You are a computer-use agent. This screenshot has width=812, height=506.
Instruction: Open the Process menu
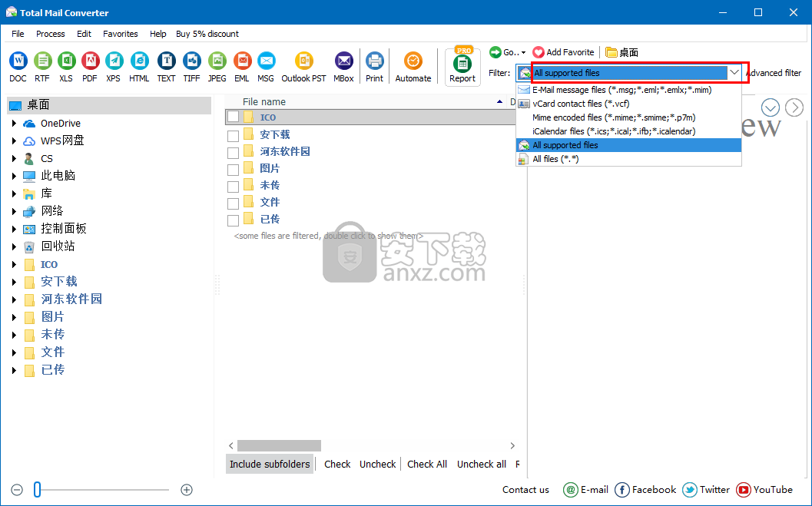(50, 34)
